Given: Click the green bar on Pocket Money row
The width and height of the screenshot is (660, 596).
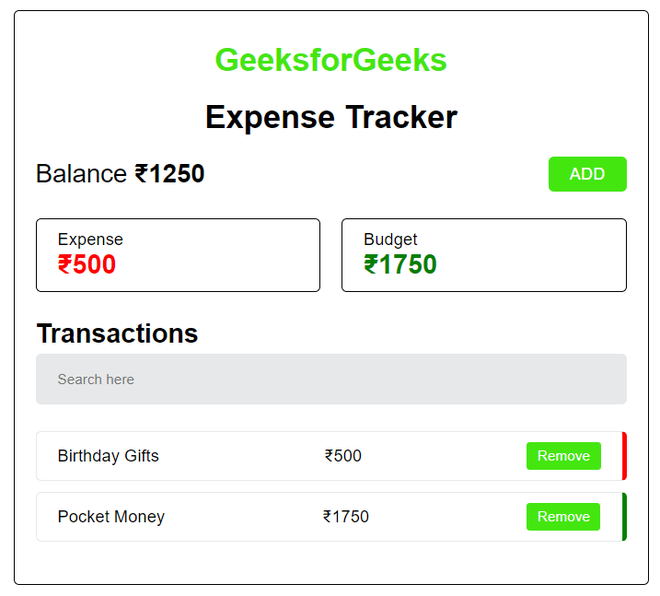Looking at the screenshot, I should click(x=624, y=517).
